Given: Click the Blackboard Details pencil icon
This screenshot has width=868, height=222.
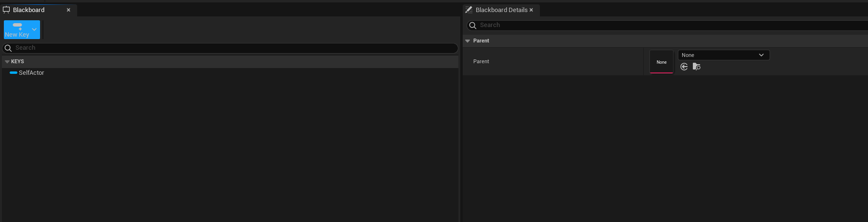Looking at the screenshot, I should tap(468, 10).
